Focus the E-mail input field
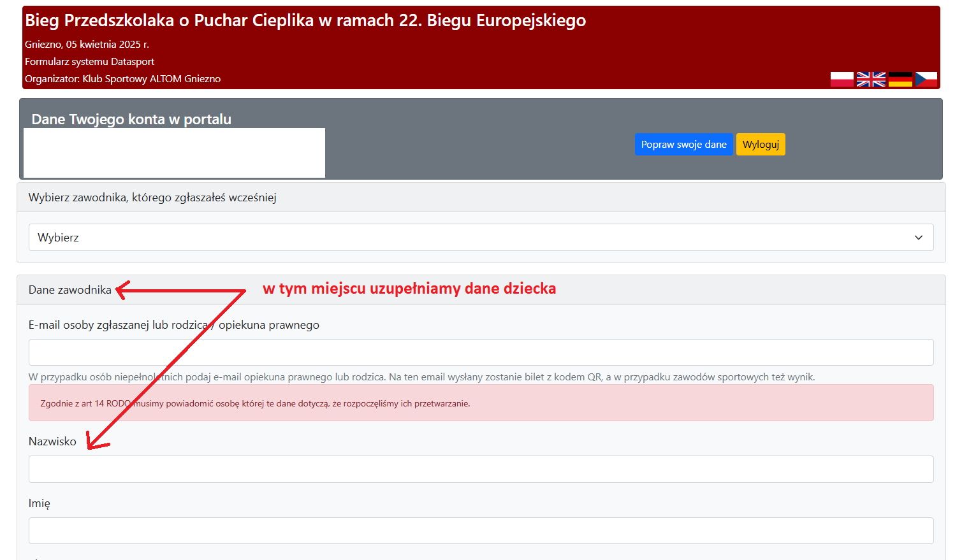Screen dimensions: 962x560 [x=481, y=352]
